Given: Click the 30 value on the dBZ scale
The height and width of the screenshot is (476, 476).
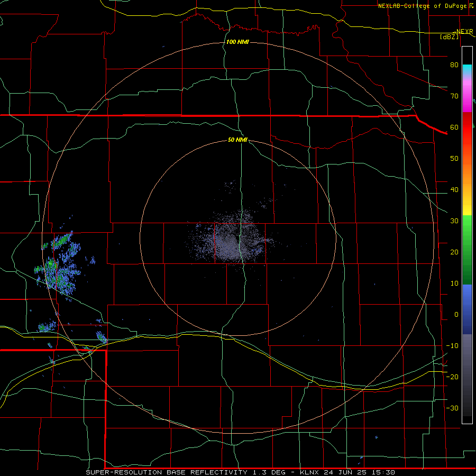Looking at the screenshot, I should pyautogui.click(x=454, y=221).
